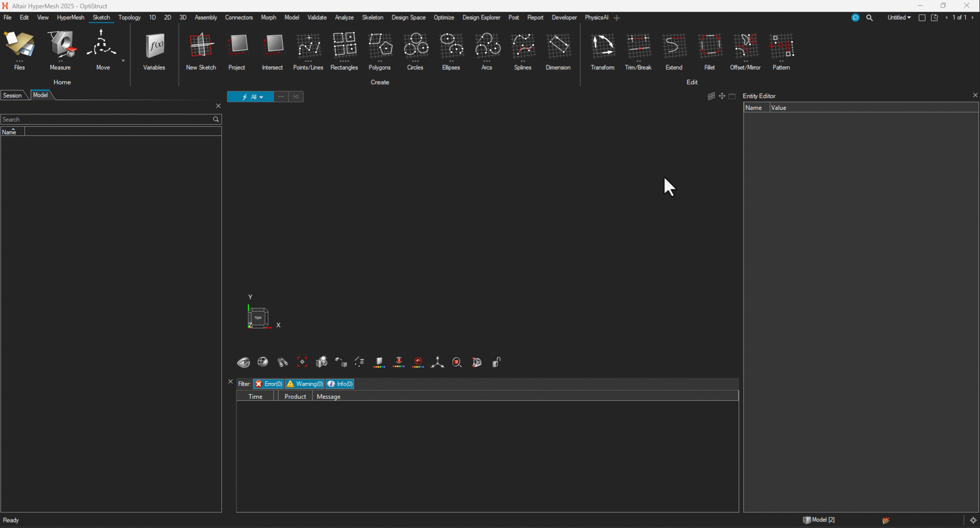Pick the Points/Lines drawing tool
Viewport: 980px width, 528px height.
tap(308, 50)
